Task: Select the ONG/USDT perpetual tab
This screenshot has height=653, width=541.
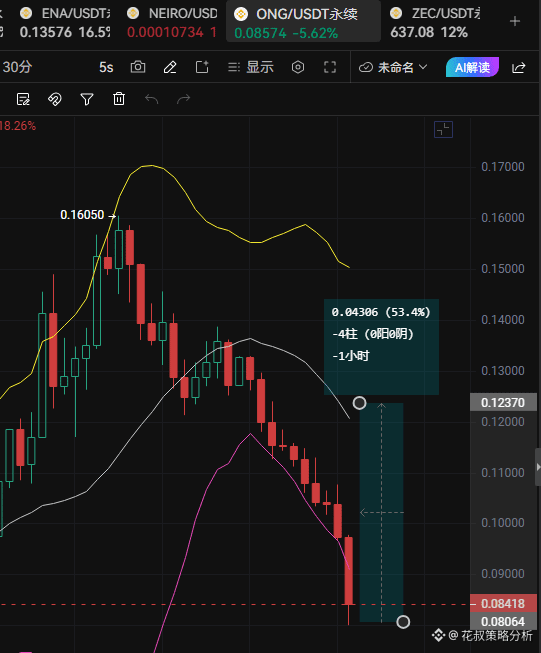Action: click(x=303, y=22)
